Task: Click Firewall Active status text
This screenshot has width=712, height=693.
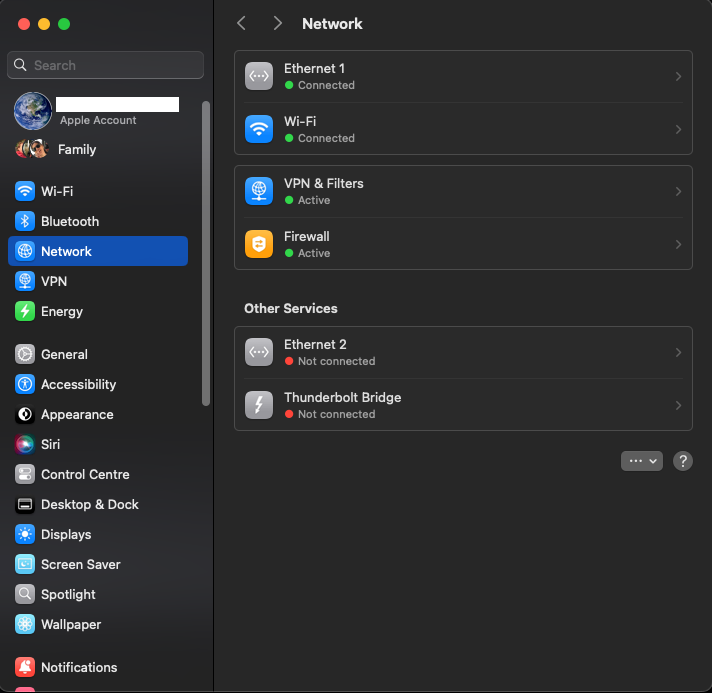Action: [x=314, y=253]
